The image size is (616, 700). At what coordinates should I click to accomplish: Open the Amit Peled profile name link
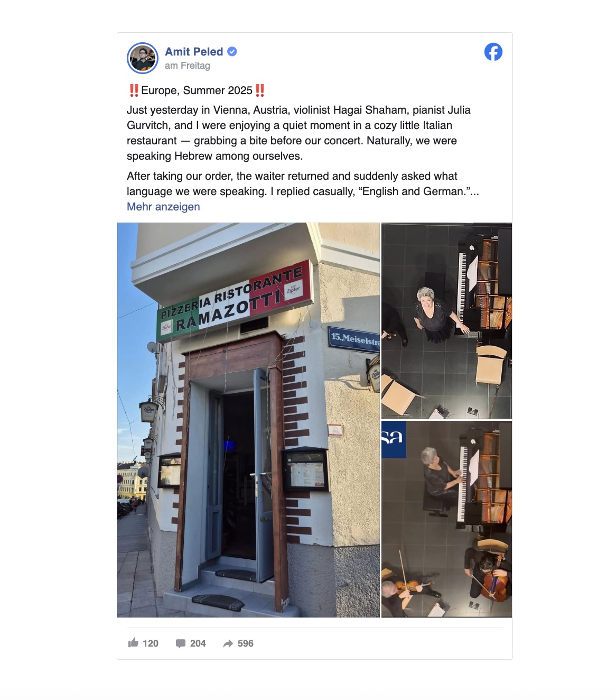coord(194,52)
